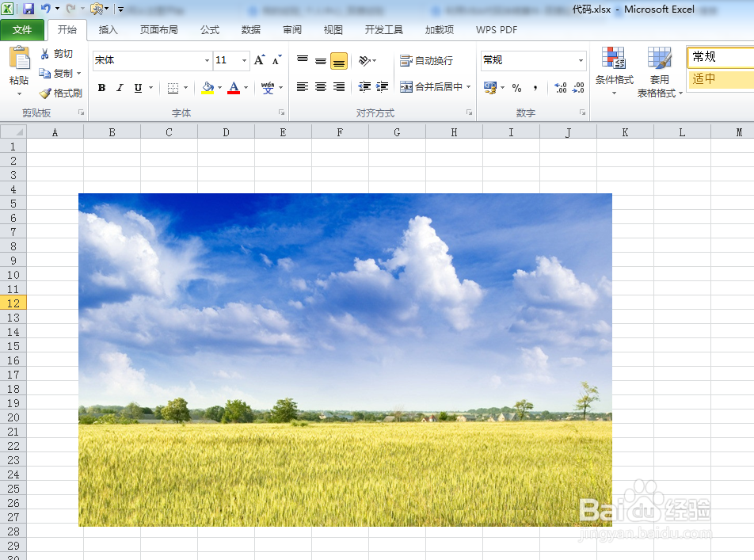754x560 pixels.
Task: Decrease indent of cell contents
Action: click(x=364, y=87)
